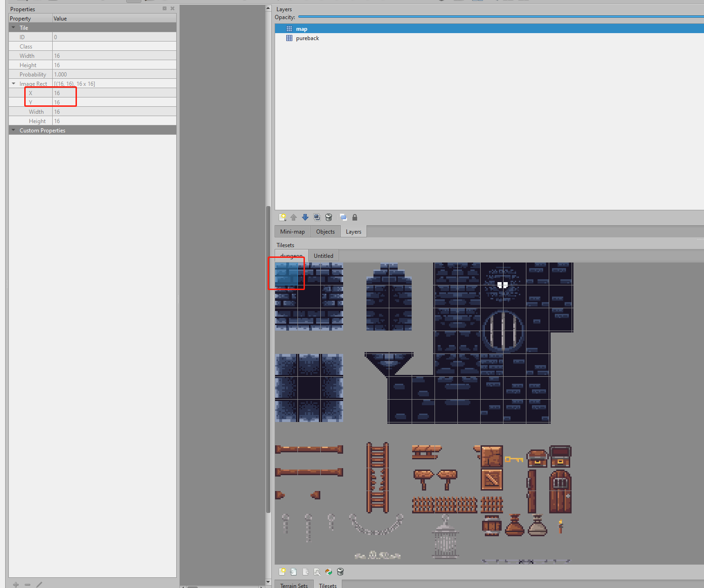Collapse the Tile property group
704x588 pixels.
[x=13, y=28]
